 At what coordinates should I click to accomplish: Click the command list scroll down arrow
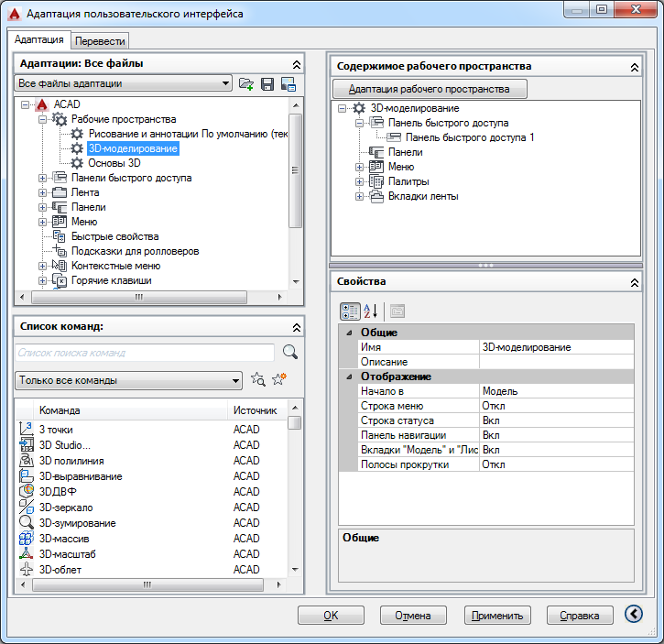click(x=295, y=570)
